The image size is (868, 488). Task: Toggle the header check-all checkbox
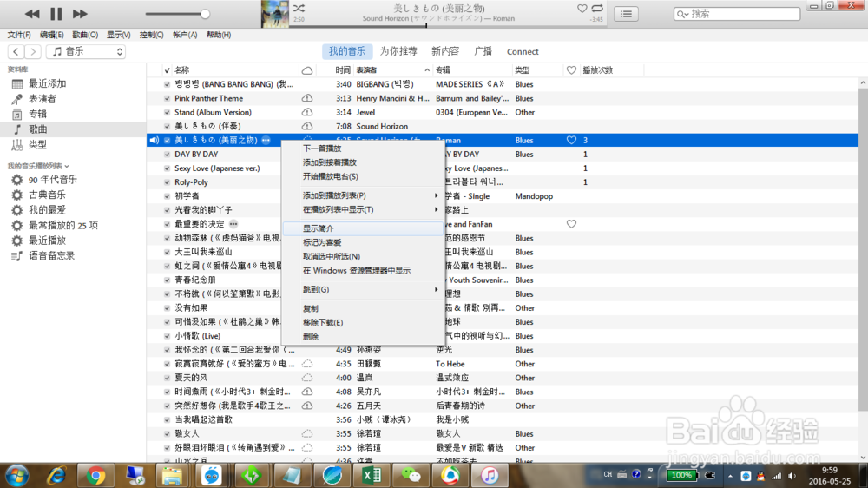click(x=168, y=70)
